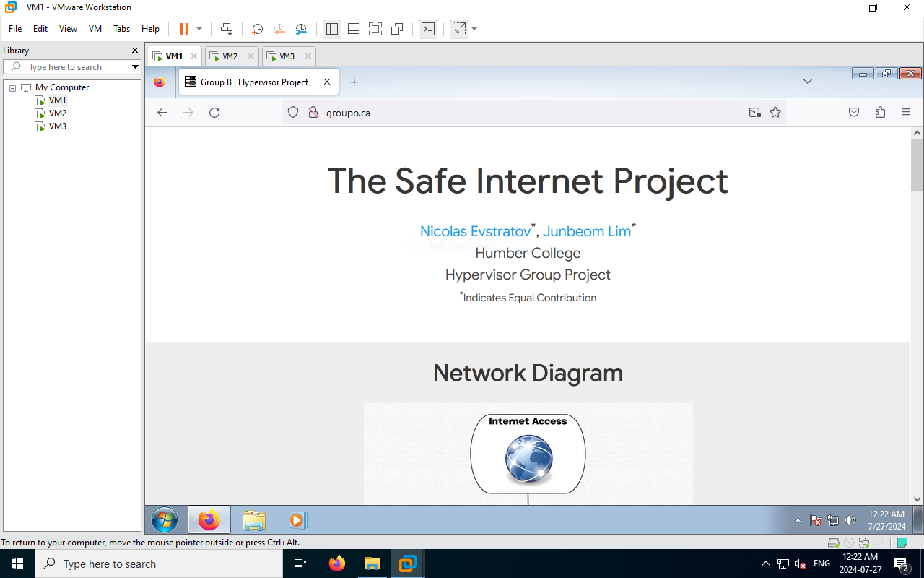The height and width of the screenshot is (578, 924).
Task: Open the volume control in the guest tray
Action: (x=850, y=519)
